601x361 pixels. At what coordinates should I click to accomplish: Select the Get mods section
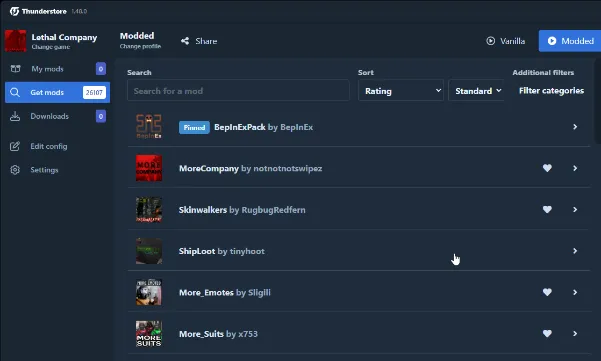tap(57, 92)
